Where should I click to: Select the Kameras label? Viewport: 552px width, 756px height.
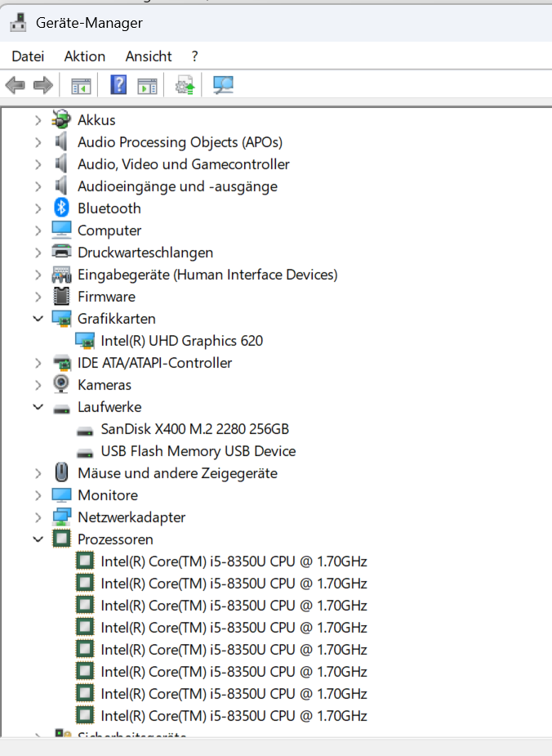(104, 385)
